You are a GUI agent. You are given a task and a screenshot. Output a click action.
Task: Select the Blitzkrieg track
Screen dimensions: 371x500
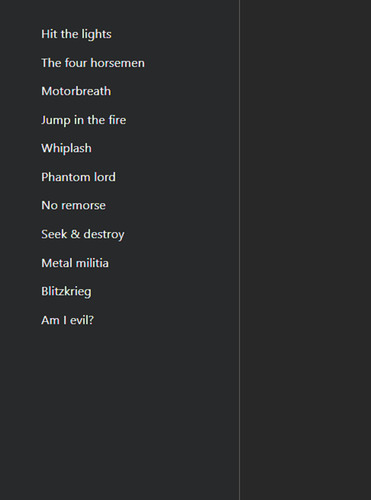point(66,292)
